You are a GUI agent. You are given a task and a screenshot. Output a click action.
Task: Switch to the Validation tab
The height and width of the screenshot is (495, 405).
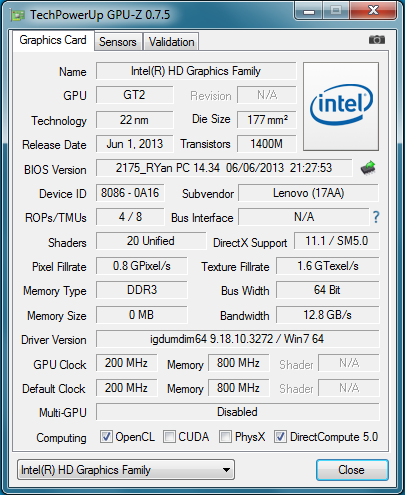[x=171, y=42]
